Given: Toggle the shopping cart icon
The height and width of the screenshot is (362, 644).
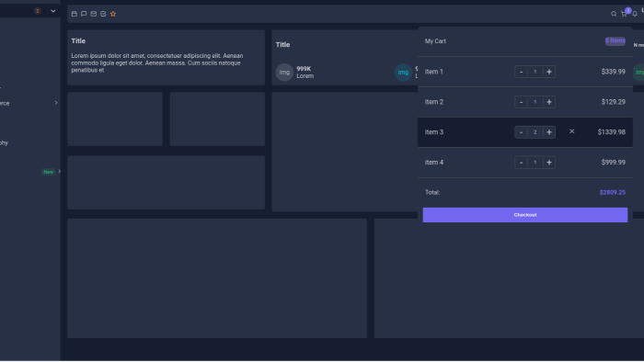Looking at the screenshot, I should pyautogui.click(x=624, y=14).
